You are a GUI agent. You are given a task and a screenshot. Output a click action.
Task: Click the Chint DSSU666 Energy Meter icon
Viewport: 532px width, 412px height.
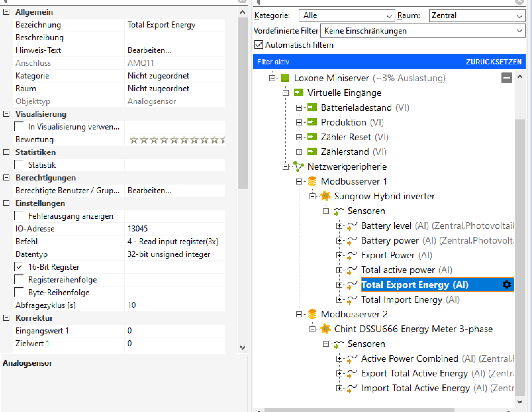(325, 329)
